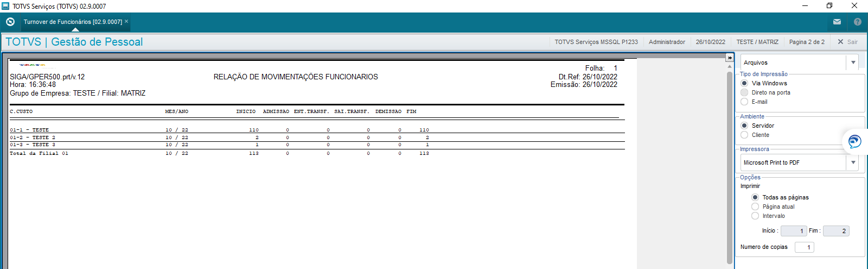Click row 01-1 - TESTE
868x269 pixels.
[x=219, y=130]
